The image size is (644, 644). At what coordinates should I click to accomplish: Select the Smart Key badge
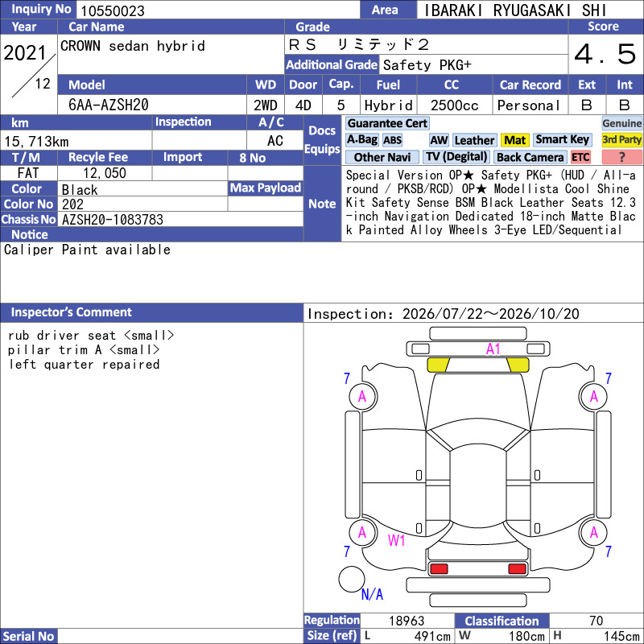562,140
